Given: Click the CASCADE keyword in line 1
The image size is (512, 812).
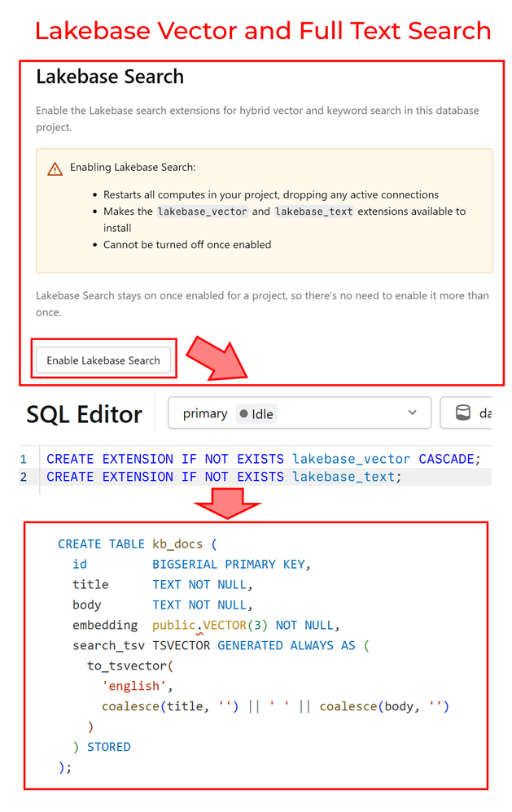Looking at the screenshot, I should pos(446,459).
